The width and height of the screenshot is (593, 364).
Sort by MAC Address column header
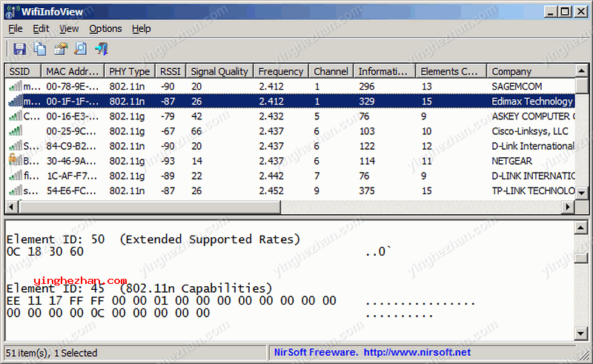[x=72, y=71]
